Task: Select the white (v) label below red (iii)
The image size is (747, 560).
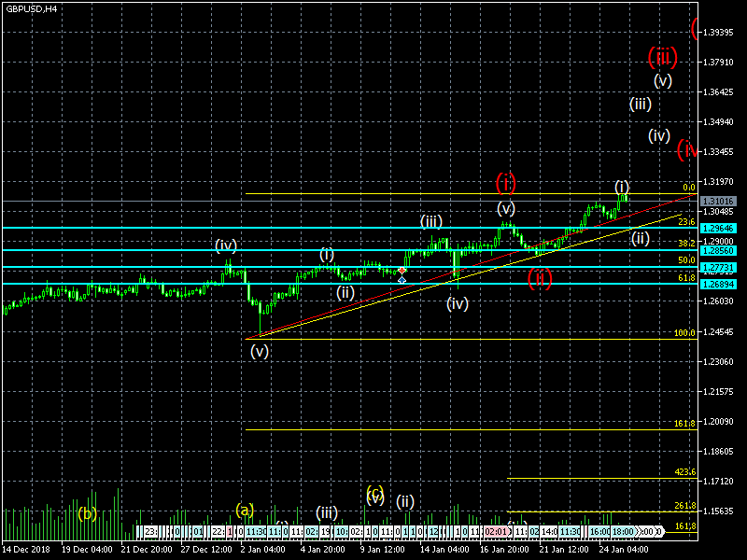Action: click(663, 80)
